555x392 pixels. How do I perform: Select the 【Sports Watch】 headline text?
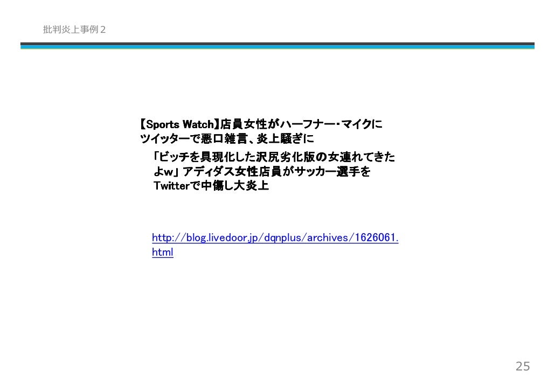pyautogui.click(x=261, y=124)
